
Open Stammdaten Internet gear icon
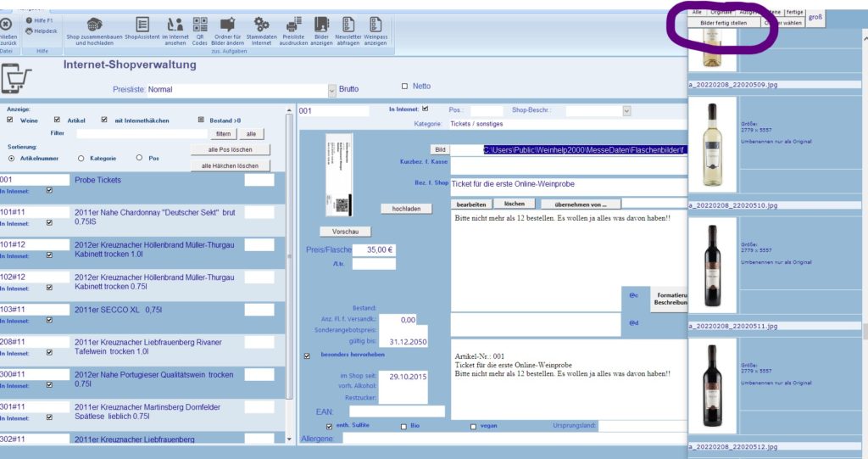click(x=262, y=25)
